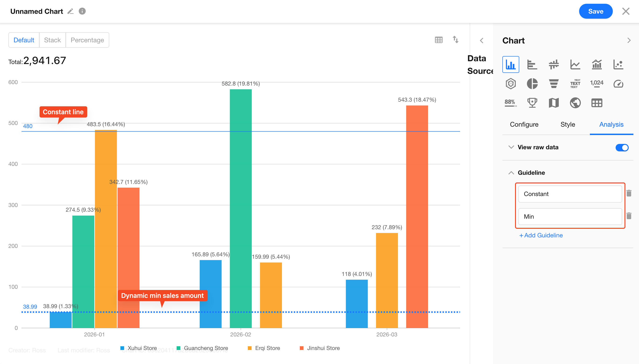Delete the Constant guideline with trash icon
Screen dimensions: 639x364
(x=629, y=193)
